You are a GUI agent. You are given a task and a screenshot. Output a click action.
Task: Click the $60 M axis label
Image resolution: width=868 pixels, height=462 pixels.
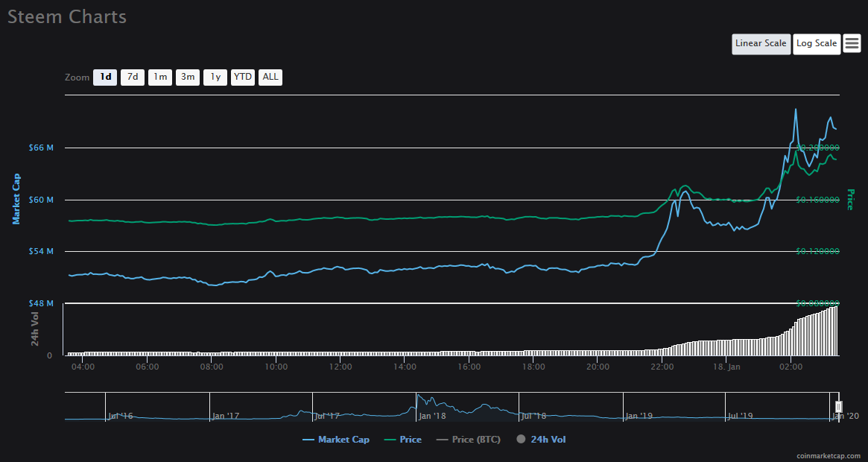click(41, 200)
